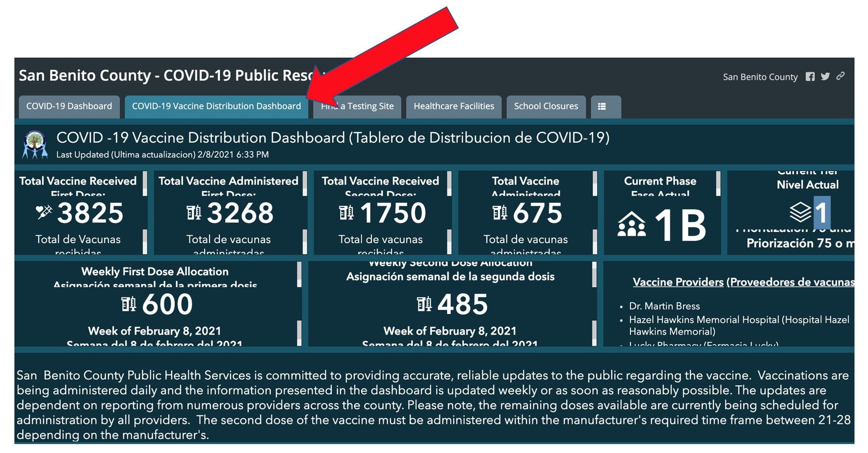Click the vaccine icon beside 3268
This screenshot has width=868, height=453.
coord(194,213)
